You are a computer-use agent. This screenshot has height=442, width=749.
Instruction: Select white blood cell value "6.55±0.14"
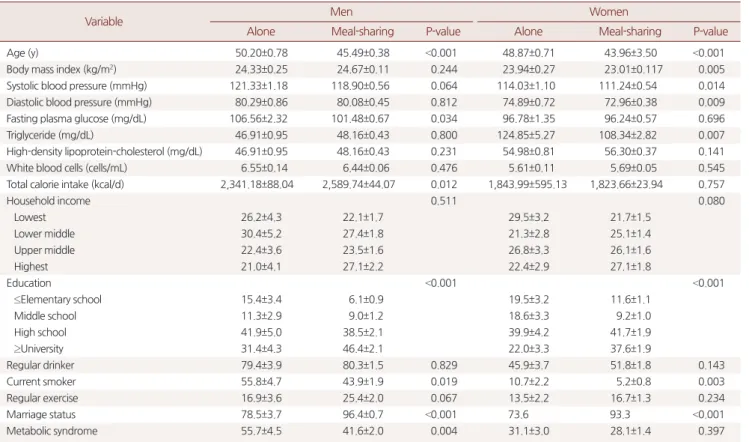[264, 168]
